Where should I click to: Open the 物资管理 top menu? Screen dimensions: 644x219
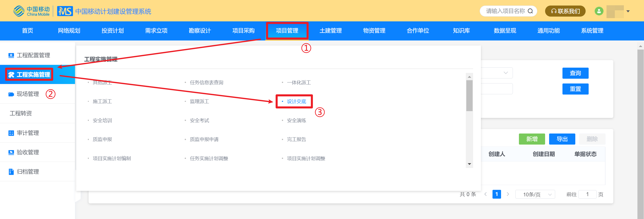[x=374, y=31]
